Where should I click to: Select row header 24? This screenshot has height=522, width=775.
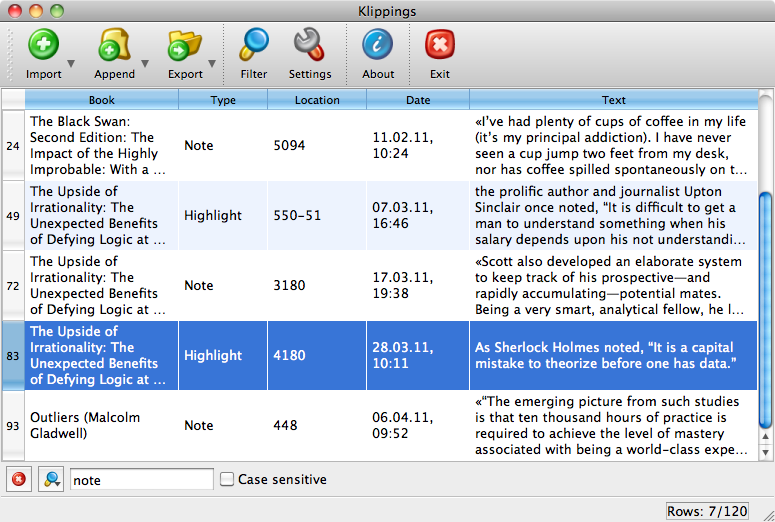tap(13, 146)
